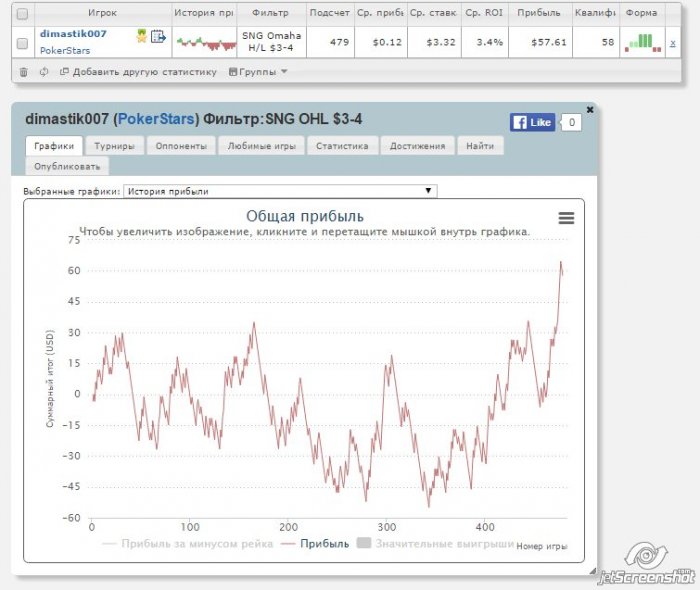Switch to the Турниры tab
Viewport: 700px width, 590px height.
115,146
